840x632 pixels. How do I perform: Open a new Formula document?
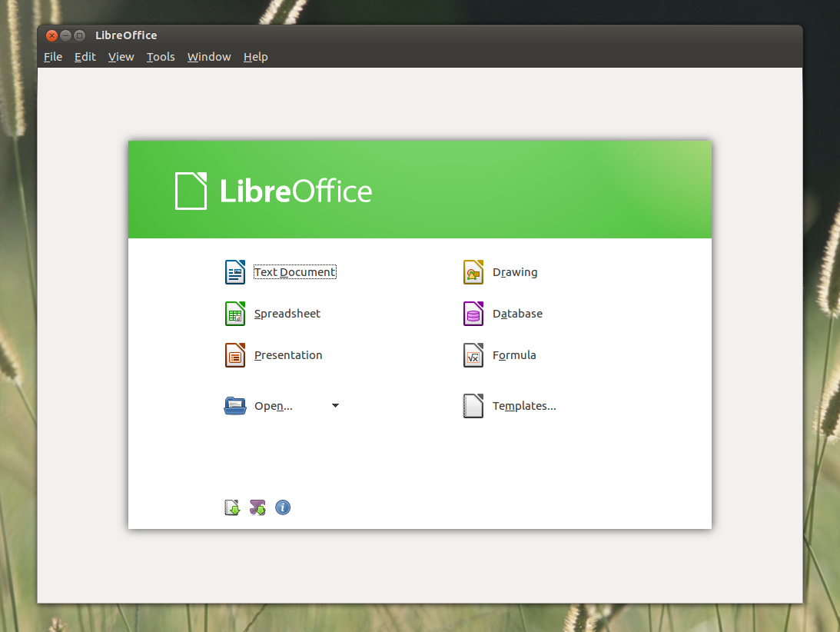[x=514, y=354]
